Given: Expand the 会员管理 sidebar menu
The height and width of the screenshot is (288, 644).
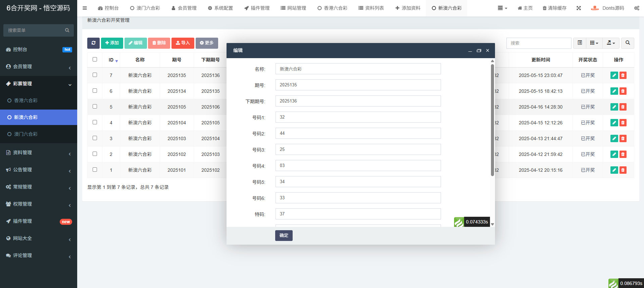Looking at the screenshot, I should click(x=39, y=67).
